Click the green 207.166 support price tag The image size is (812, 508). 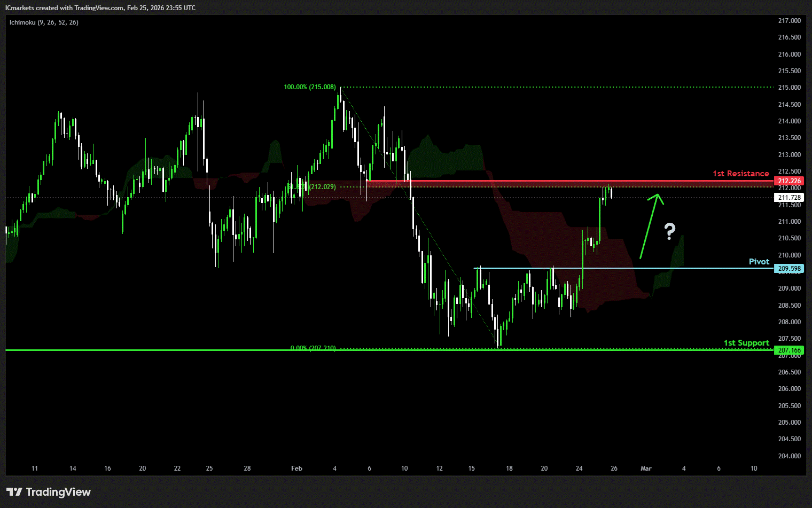789,350
